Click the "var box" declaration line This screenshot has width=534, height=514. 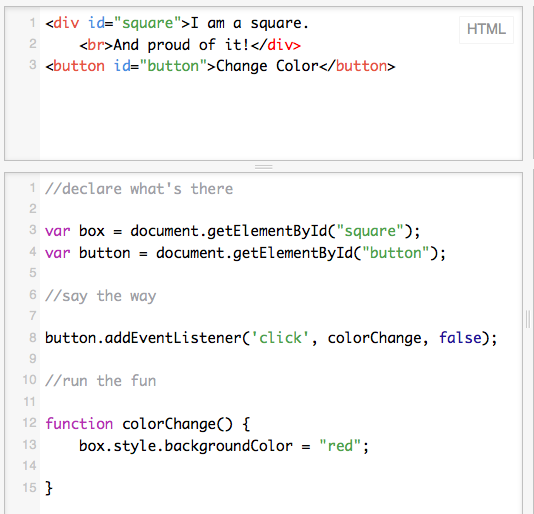click(x=233, y=231)
